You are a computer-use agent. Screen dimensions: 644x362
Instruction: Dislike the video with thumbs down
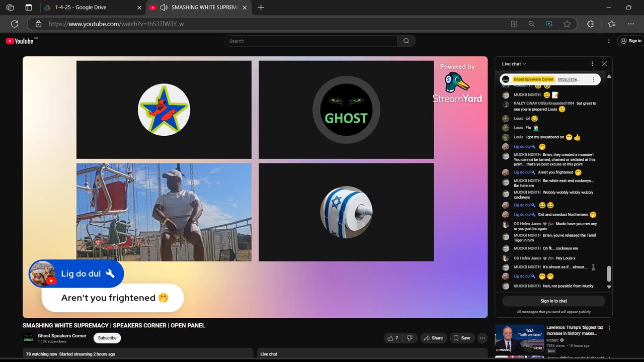tap(410, 338)
